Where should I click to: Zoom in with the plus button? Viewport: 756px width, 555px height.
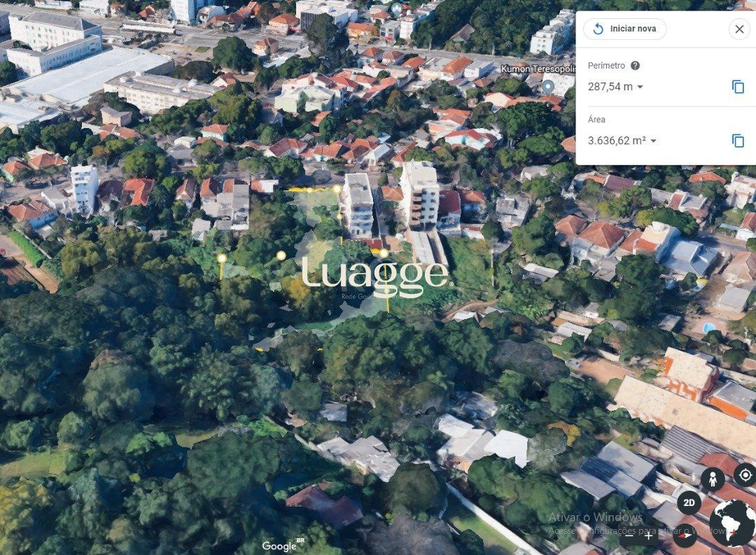(x=648, y=535)
